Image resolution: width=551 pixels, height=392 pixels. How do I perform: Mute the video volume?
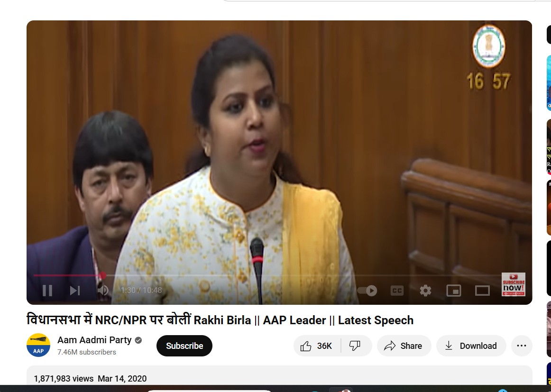(x=103, y=290)
